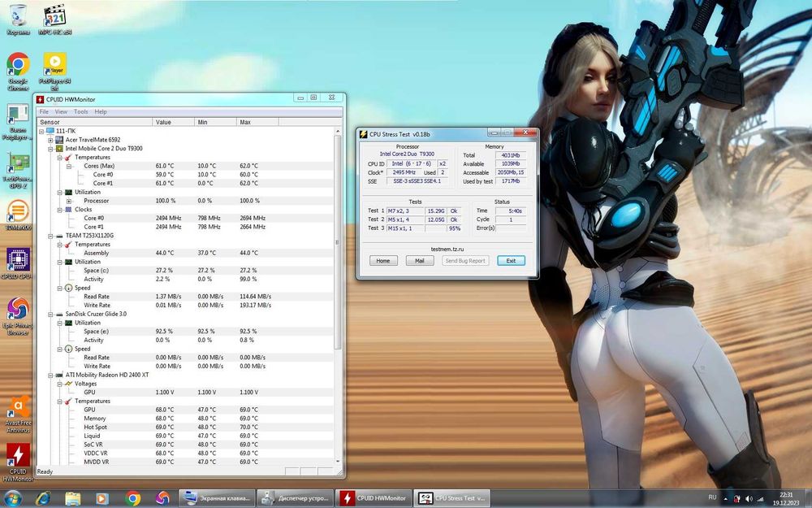Screen dimensions: 812x508
Task: Launch 3DMark06 desktop shortcut
Action: 18,215
